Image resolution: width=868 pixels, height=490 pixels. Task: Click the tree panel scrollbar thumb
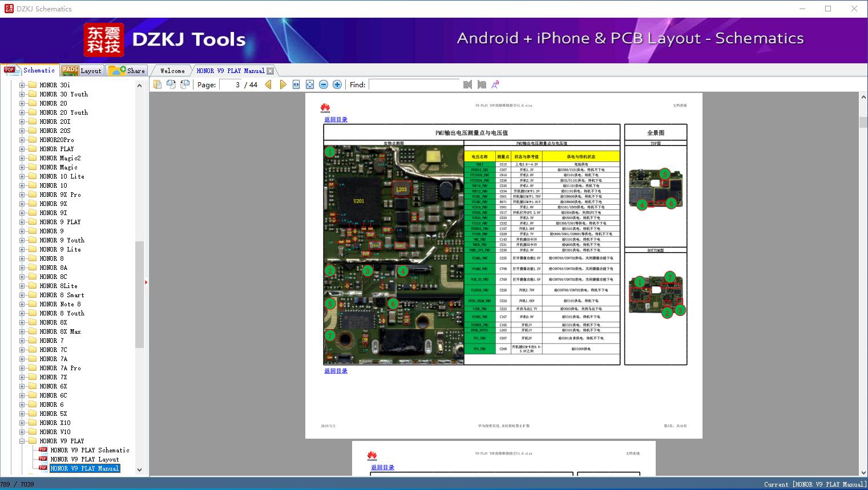pyautogui.click(x=139, y=294)
